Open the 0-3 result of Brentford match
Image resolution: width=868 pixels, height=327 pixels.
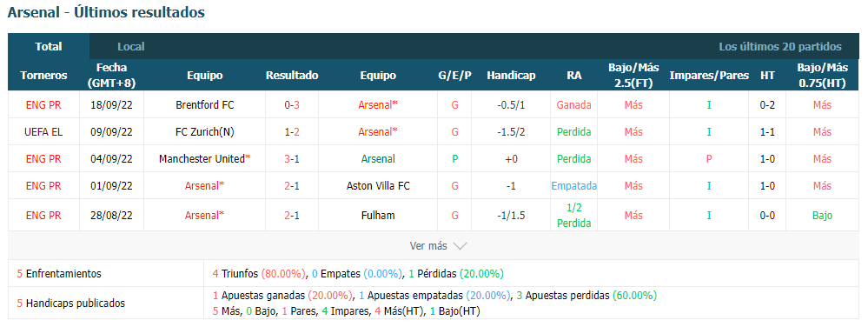click(292, 104)
